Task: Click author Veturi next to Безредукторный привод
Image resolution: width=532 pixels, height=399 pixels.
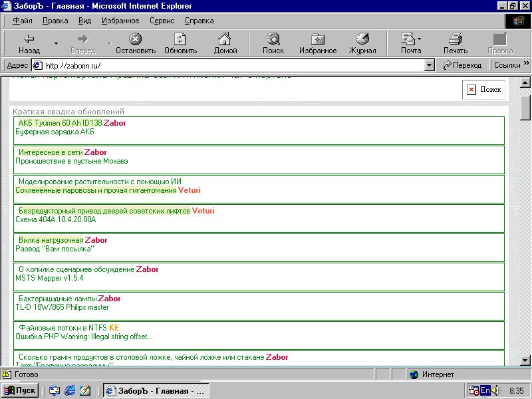Action: (x=203, y=211)
